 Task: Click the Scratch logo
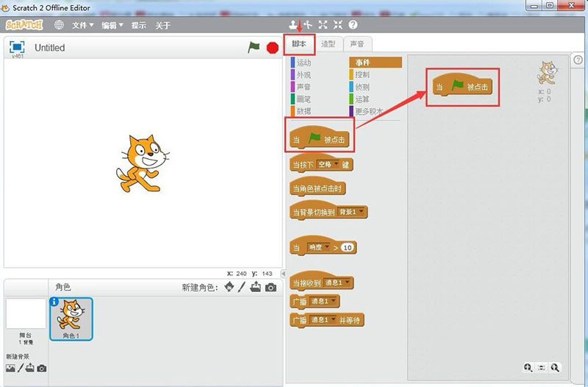tap(24, 25)
